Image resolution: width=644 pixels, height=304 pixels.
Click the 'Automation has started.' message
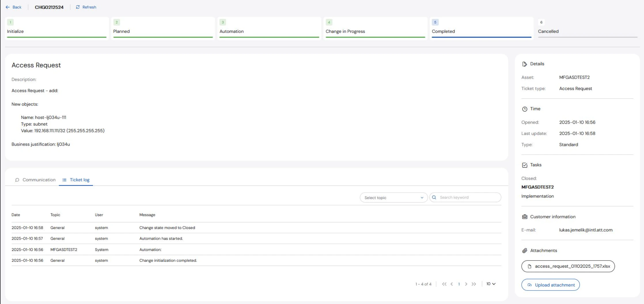[161, 239]
